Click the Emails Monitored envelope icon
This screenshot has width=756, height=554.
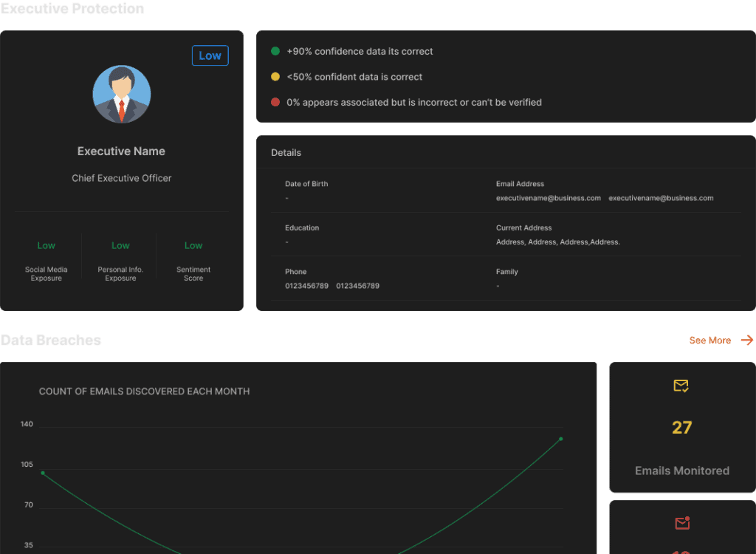tap(681, 385)
